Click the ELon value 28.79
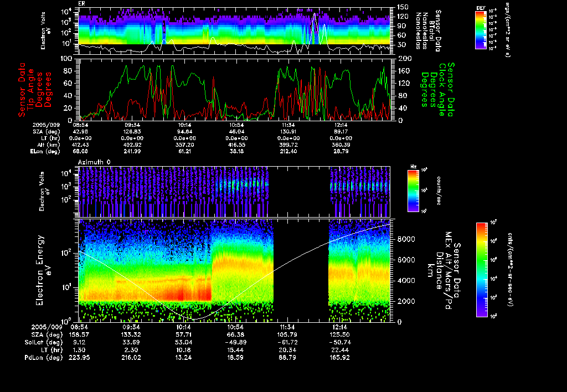567x392 pixels. coord(341,152)
